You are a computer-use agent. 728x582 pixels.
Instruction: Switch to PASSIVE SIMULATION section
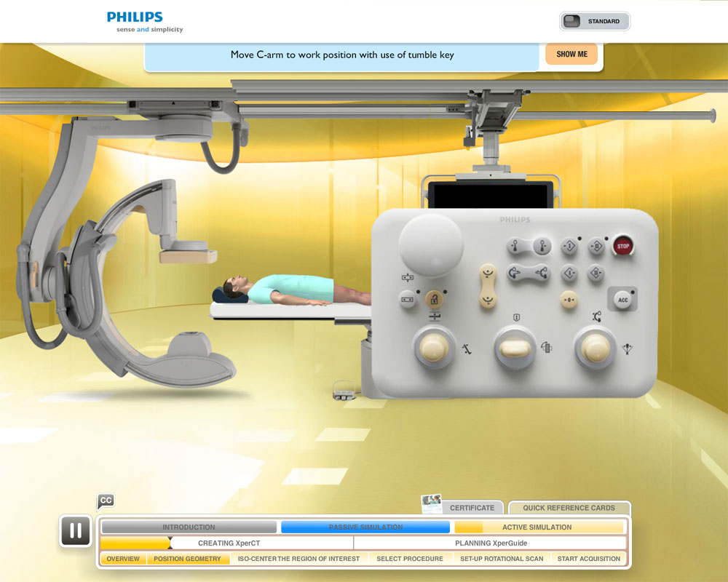tap(365, 527)
